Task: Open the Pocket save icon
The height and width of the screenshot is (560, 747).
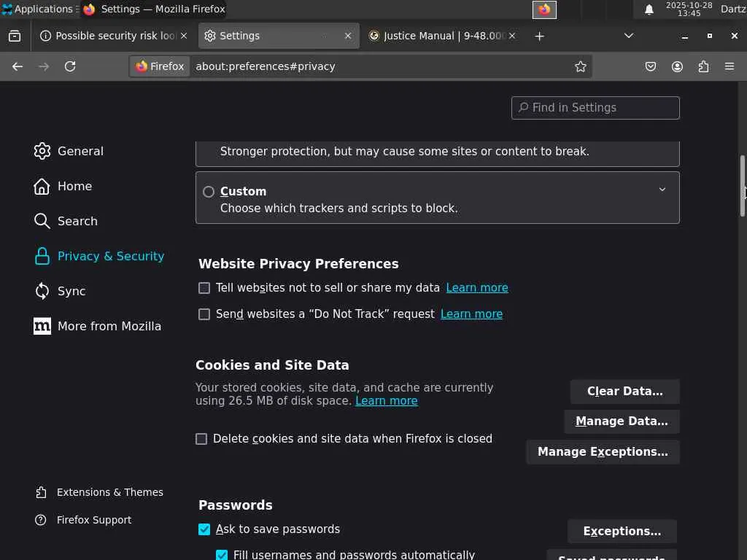Action: (651, 66)
